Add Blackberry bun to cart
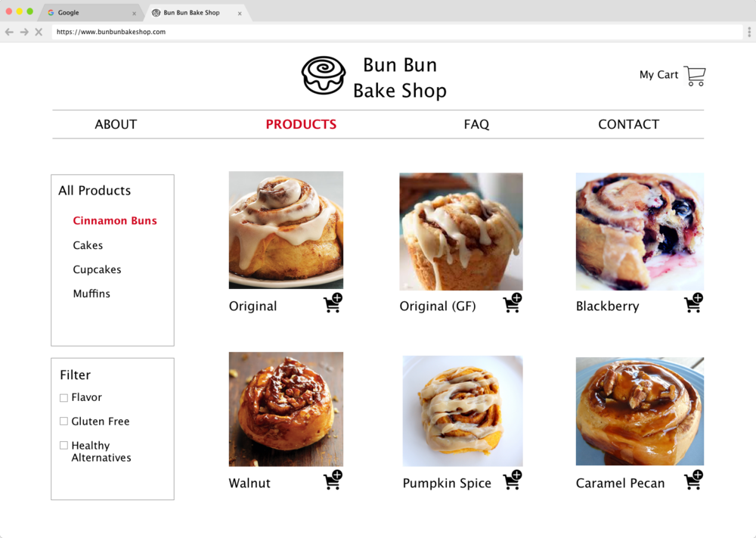The height and width of the screenshot is (538, 756). (693, 303)
